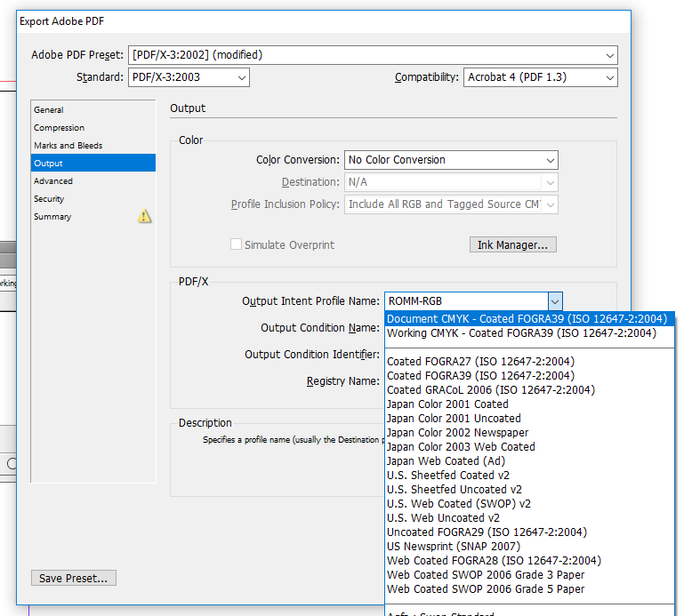Image resolution: width=692 pixels, height=616 pixels.
Task: Choose U.S. Web Uncoated v2
Action: [x=529, y=517]
